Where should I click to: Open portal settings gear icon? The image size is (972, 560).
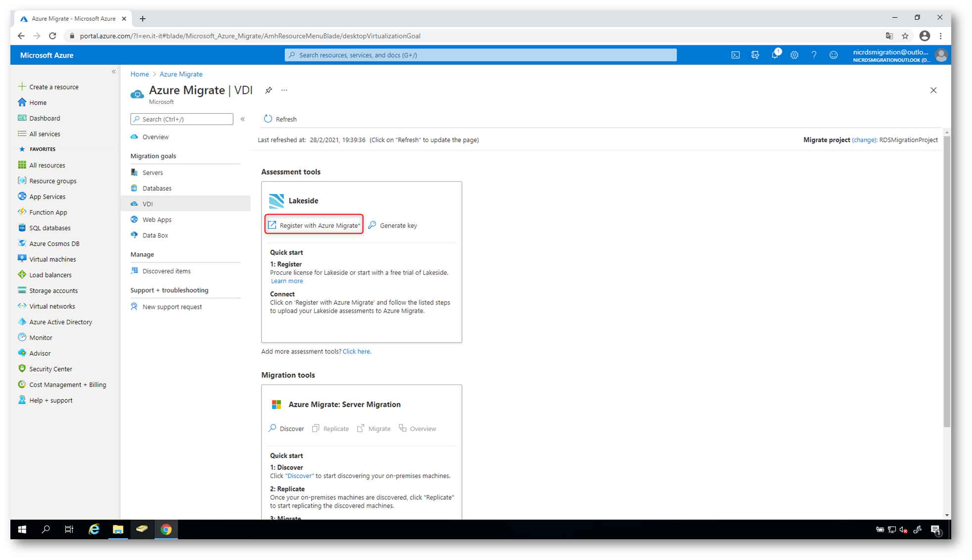coord(794,55)
